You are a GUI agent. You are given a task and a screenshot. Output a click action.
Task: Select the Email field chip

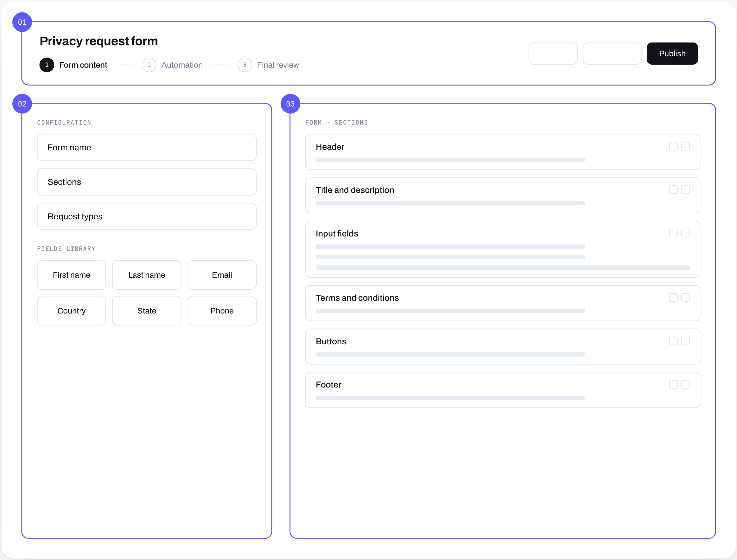(222, 275)
